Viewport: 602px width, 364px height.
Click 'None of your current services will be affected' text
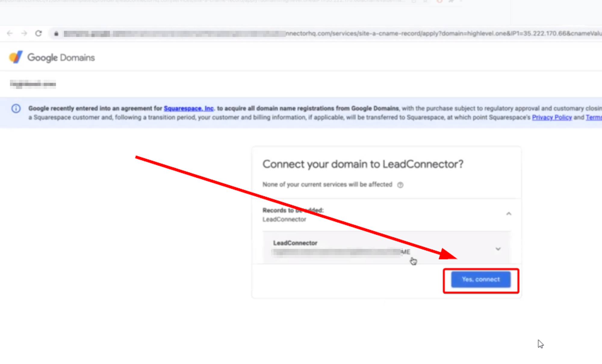click(327, 184)
